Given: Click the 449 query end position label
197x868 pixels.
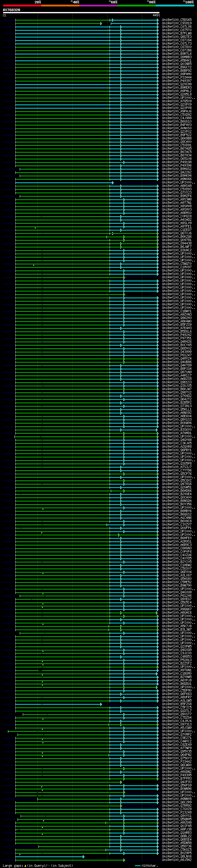Looking at the screenshot, I should [x=155, y=15].
